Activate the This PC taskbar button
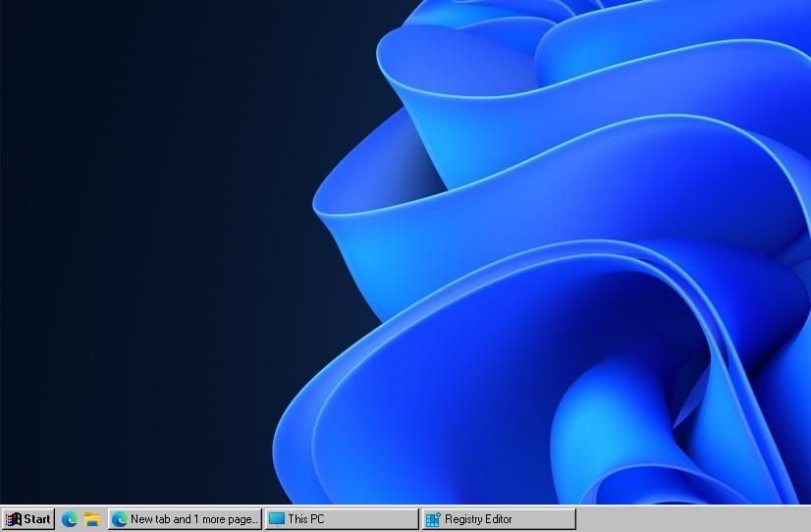Viewport: 811px width, 532px height. pos(342,519)
